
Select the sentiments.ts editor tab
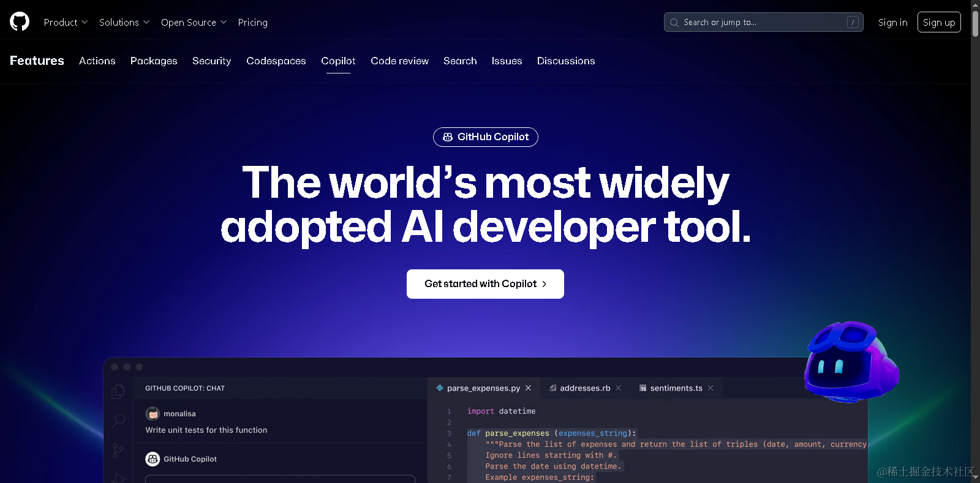[676, 388]
